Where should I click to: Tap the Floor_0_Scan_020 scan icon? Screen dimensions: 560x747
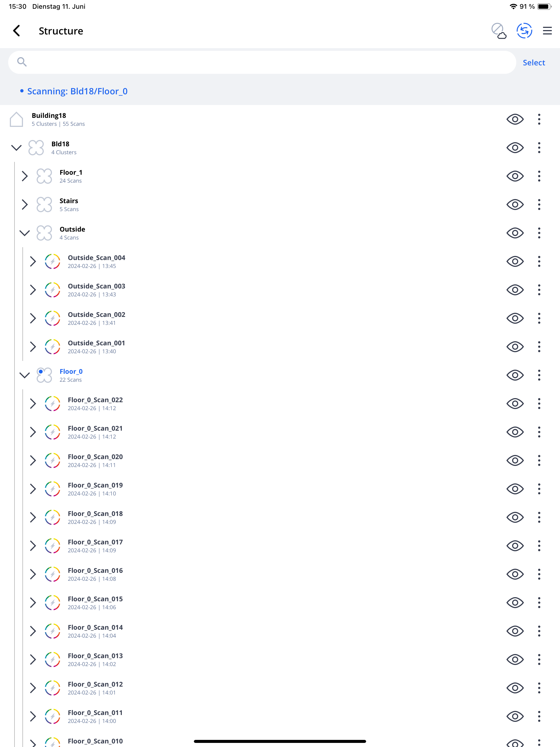53,461
